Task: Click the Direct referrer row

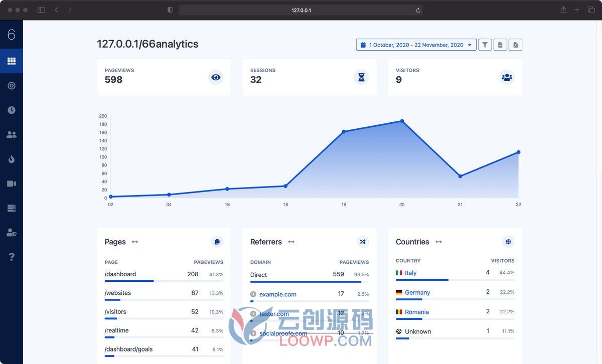Action: click(310, 276)
